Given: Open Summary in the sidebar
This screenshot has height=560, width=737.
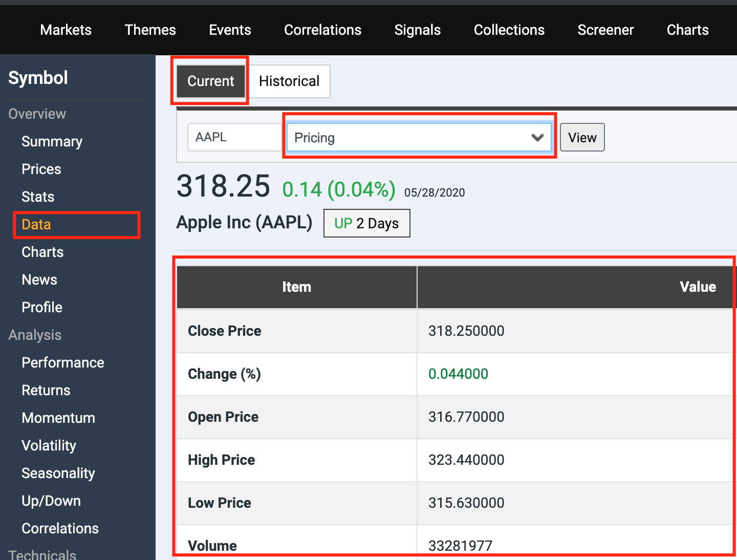Looking at the screenshot, I should tap(52, 141).
